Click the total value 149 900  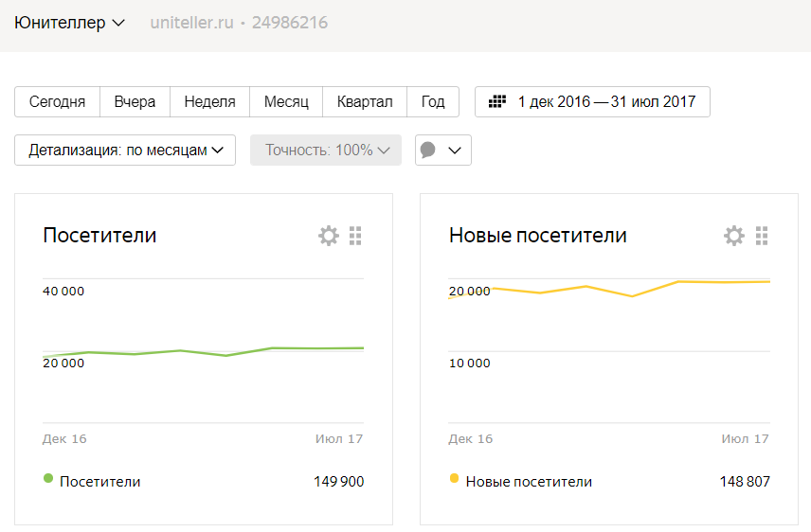click(339, 481)
